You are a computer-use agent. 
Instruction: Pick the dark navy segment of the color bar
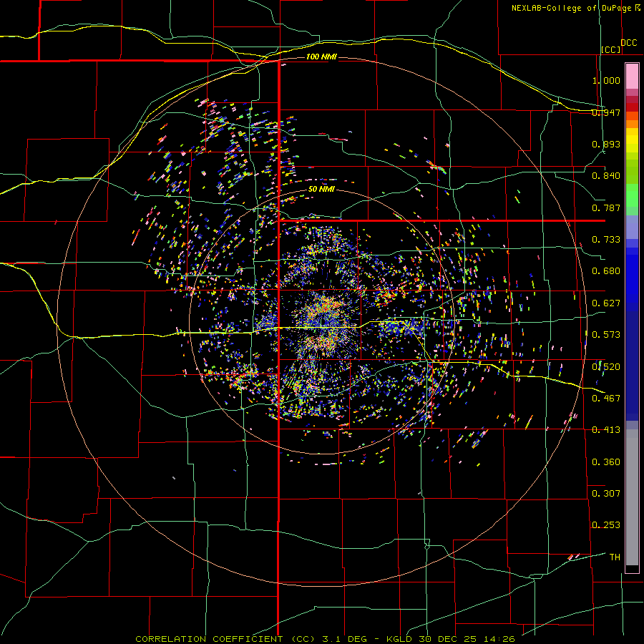pos(632,366)
